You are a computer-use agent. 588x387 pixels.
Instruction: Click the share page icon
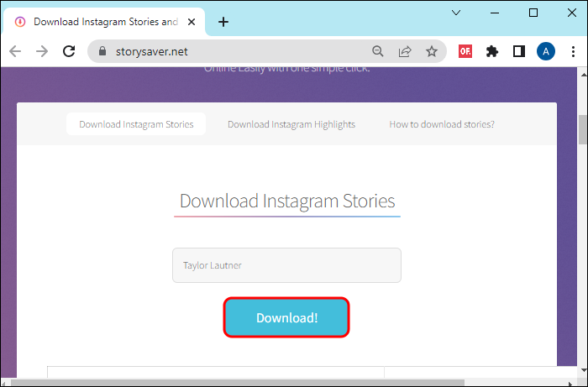point(405,51)
